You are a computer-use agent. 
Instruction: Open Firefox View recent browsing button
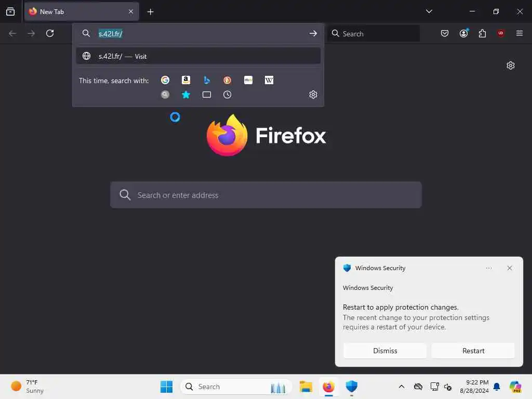(x=10, y=11)
